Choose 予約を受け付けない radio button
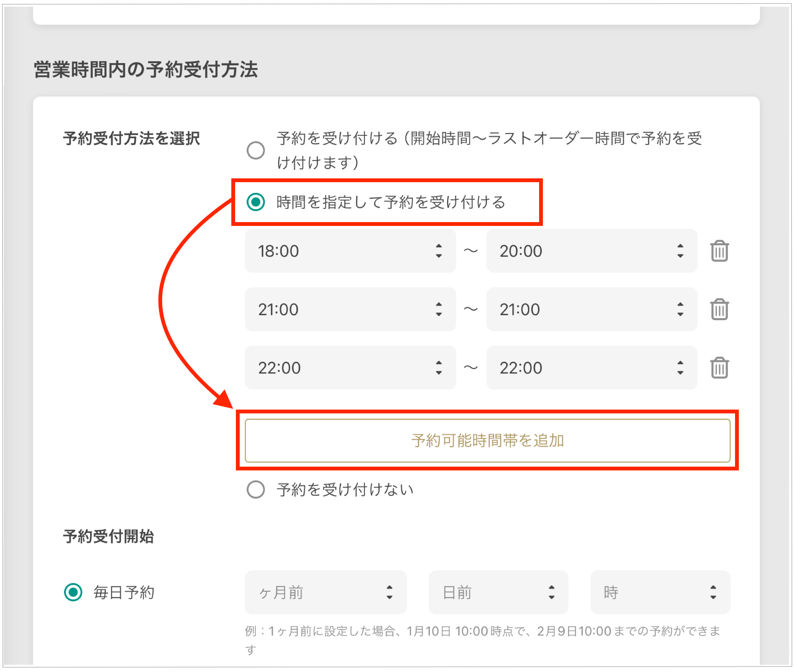 [x=256, y=489]
